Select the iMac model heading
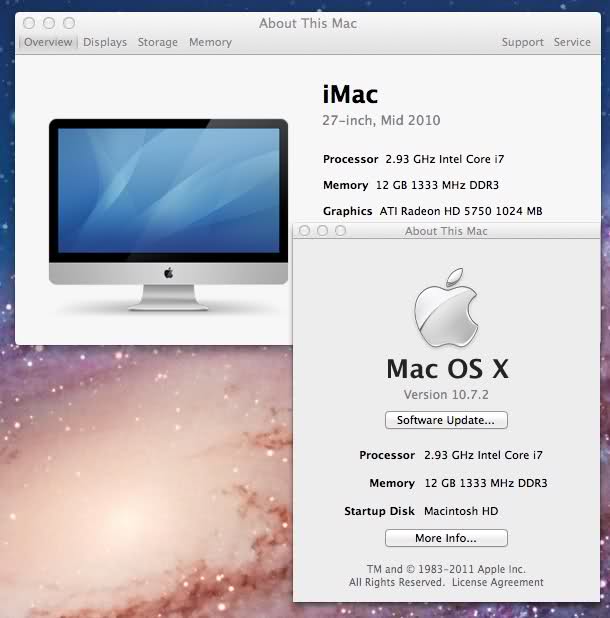 (x=350, y=94)
